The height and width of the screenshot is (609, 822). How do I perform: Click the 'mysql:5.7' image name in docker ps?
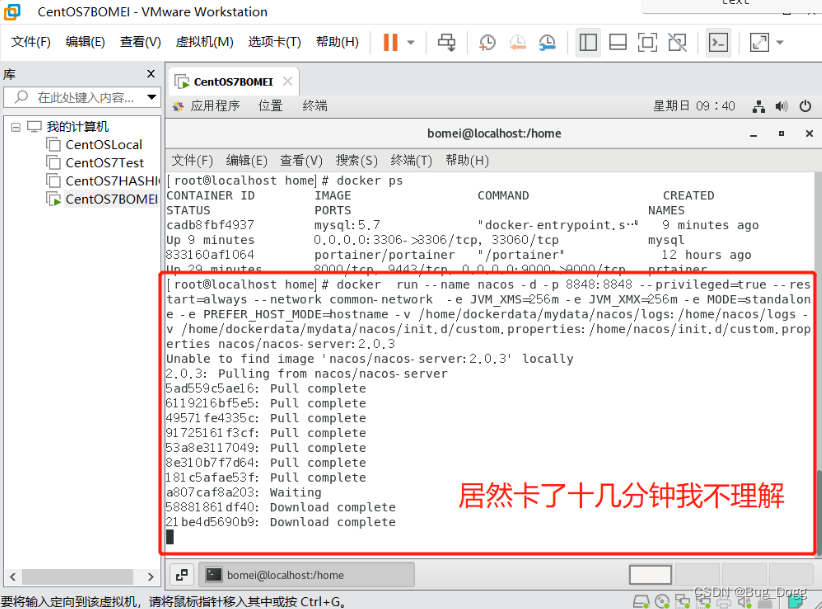tap(347, 225)
